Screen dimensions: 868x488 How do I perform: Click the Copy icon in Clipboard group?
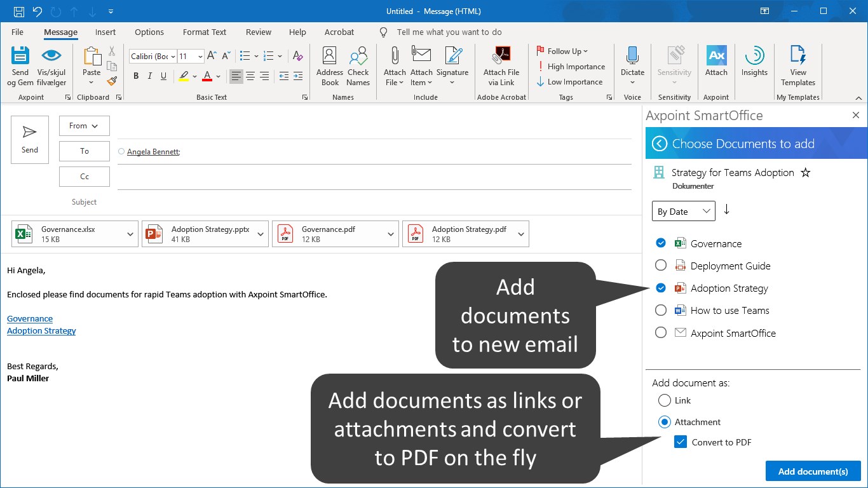[112, 66]
